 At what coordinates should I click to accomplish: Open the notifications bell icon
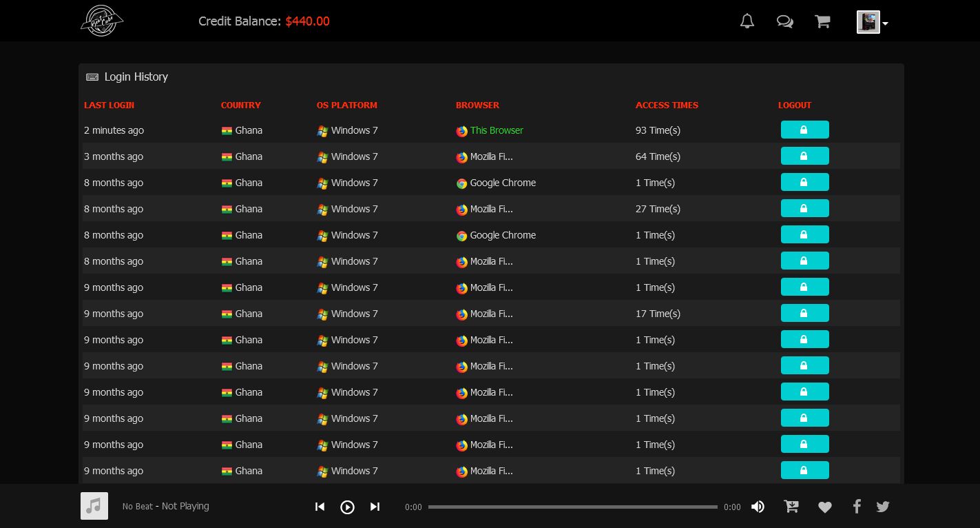click(747, 21)
